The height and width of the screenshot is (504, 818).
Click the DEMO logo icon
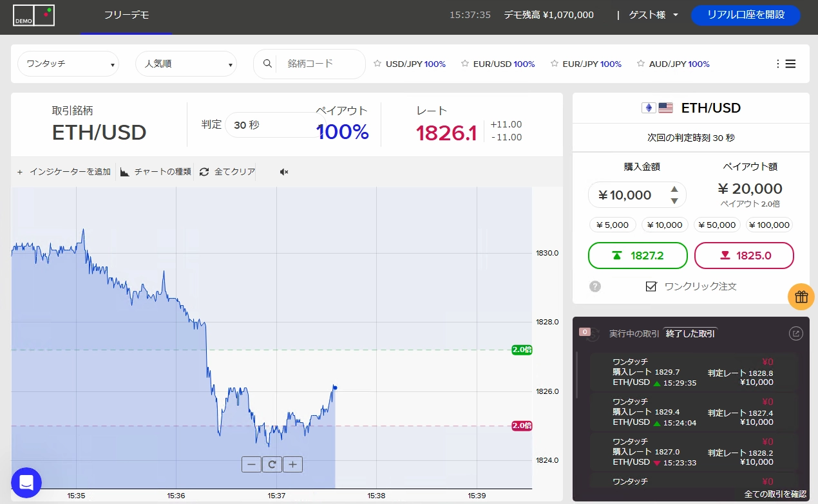33,15
